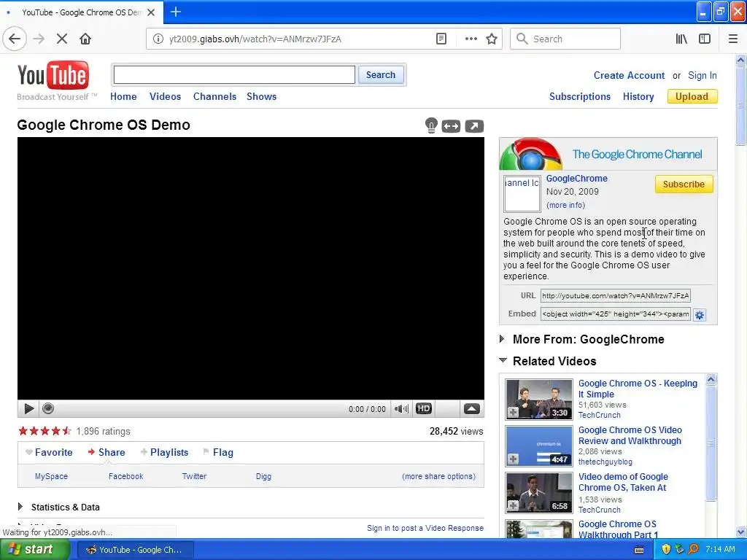747x560 pixels.
Task: Select YouTube taskbar window button
Action: coord(135,550)
